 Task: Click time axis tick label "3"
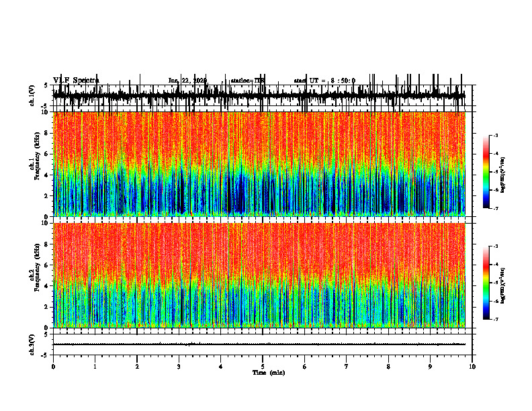179,367
